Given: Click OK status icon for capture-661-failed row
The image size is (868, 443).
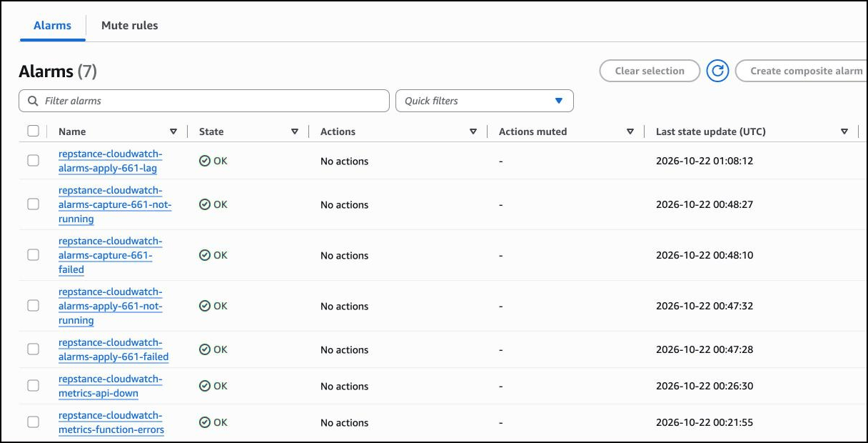Looking at the screenshot, I should pyautogui.click(x=205, y=255).
